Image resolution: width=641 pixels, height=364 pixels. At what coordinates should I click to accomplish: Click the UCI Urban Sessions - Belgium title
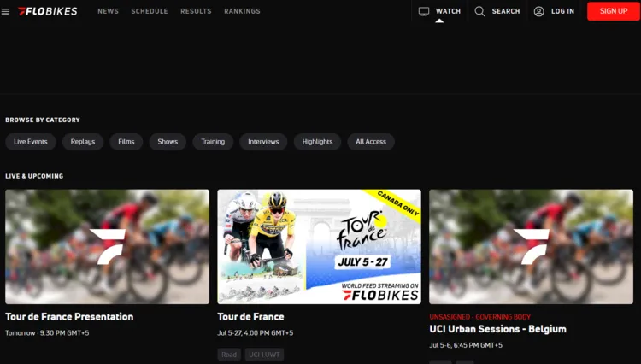498,329
